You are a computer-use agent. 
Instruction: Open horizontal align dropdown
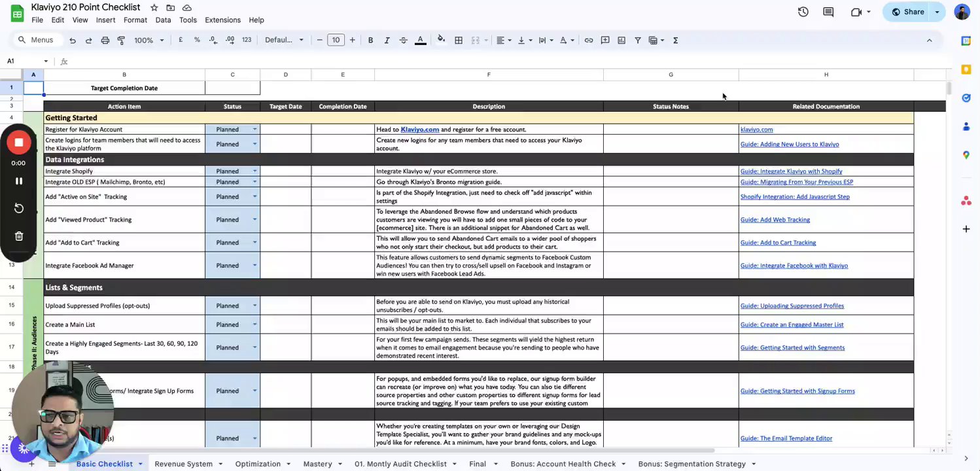[x=503, y=40]
